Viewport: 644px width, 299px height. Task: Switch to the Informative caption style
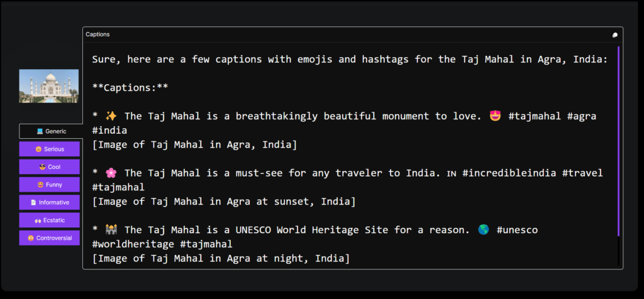[x=50, y=202]
